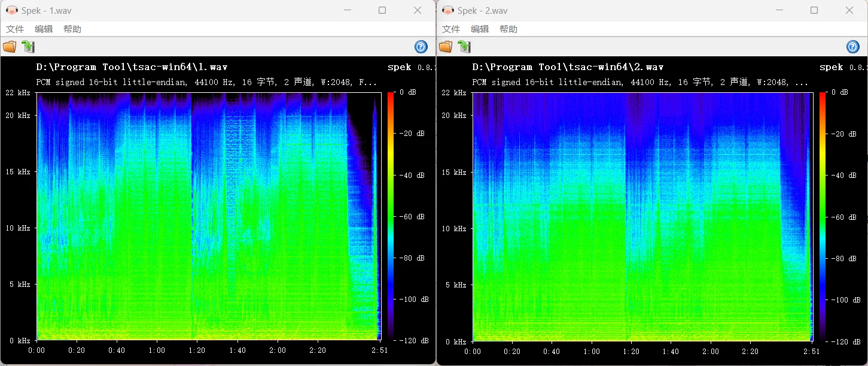The image size is (868, 366).
Task: Click the spek version label in 2.wav window
Action: click(843, 67)
